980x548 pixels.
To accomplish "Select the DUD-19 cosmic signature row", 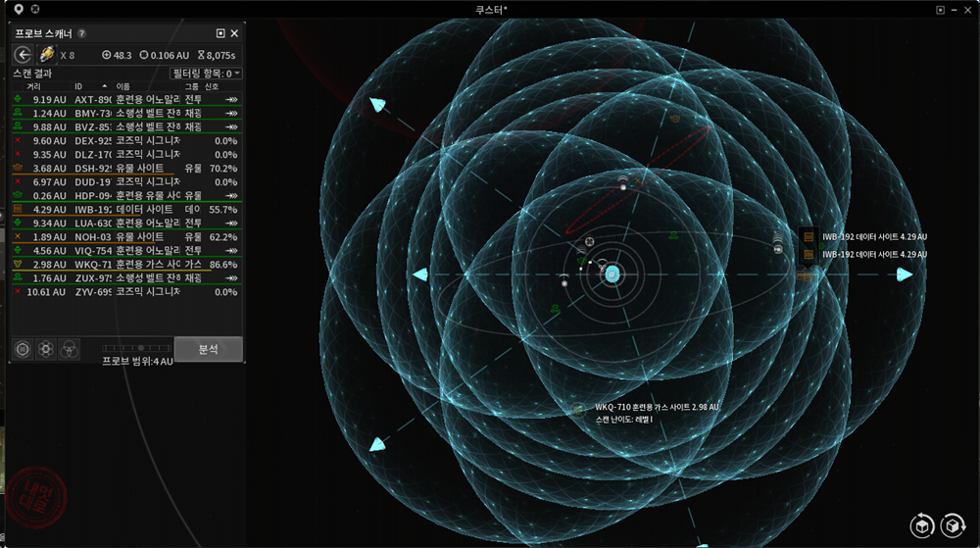I will (126, 181).
